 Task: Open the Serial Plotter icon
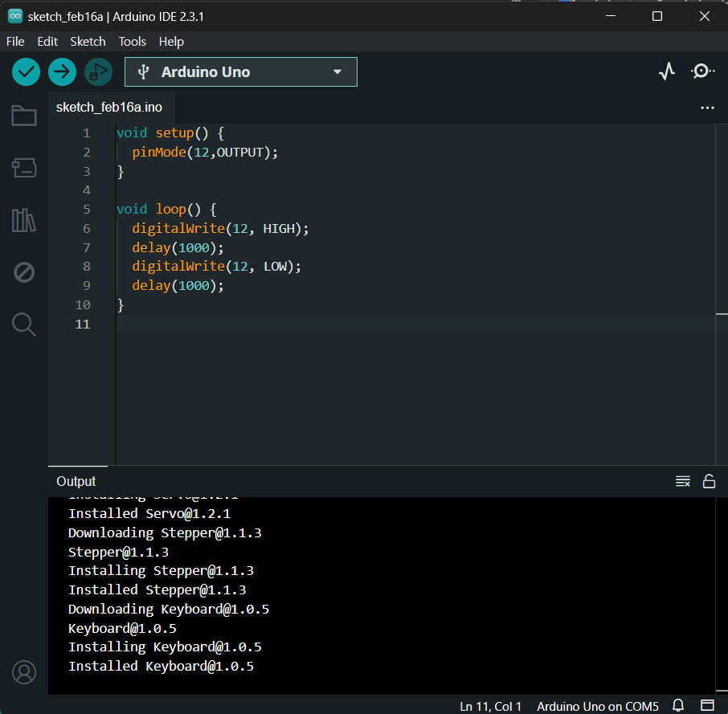pyautogui.click(x=667, y=71)
